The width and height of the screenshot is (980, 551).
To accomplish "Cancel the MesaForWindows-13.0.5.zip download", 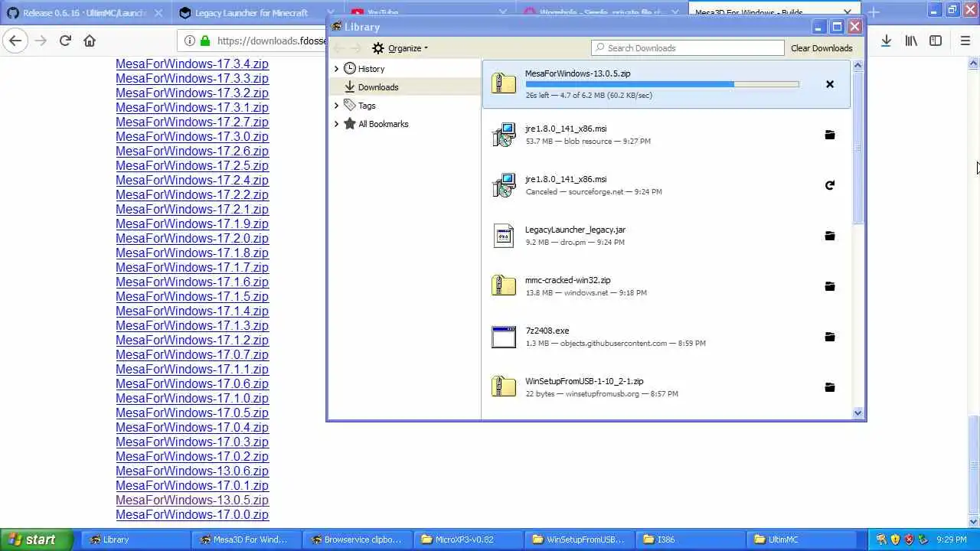I will tap(829, 84).
